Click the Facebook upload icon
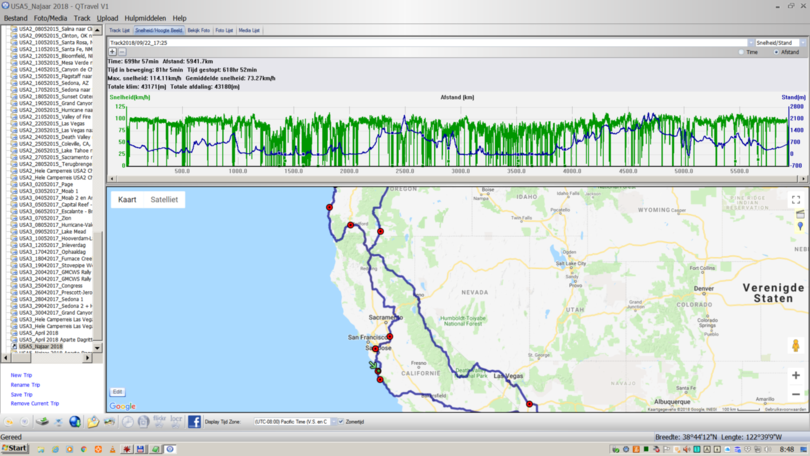Viewport: 810px width, 456px height. [x=194, y=421]
